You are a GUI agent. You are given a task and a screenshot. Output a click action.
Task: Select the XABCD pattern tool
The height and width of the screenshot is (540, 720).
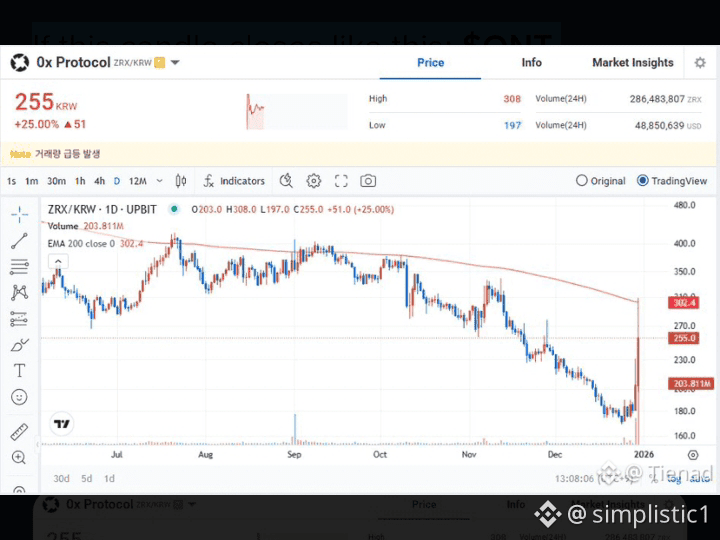coord(19,292)
